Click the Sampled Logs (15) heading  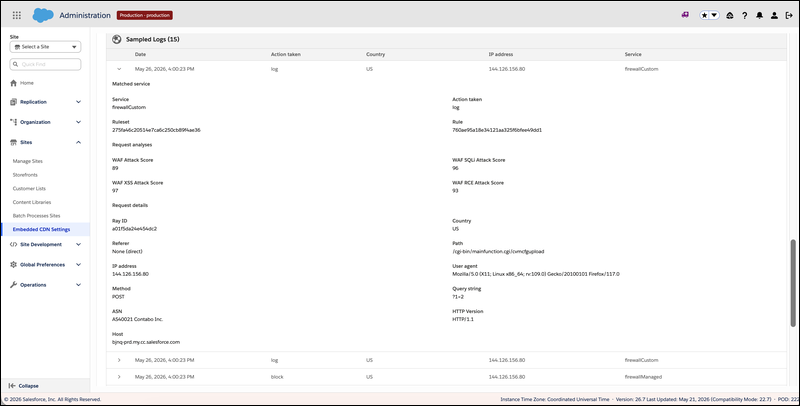coord(153,39)
